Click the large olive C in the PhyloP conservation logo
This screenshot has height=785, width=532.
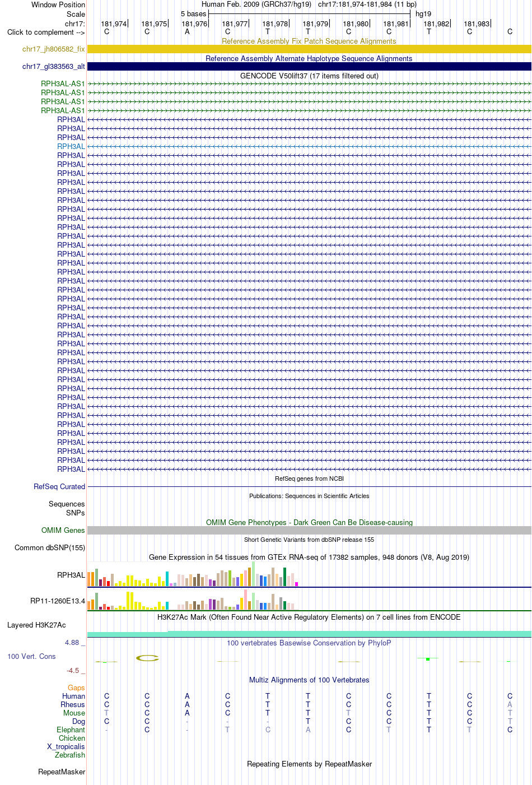[147, 658]
